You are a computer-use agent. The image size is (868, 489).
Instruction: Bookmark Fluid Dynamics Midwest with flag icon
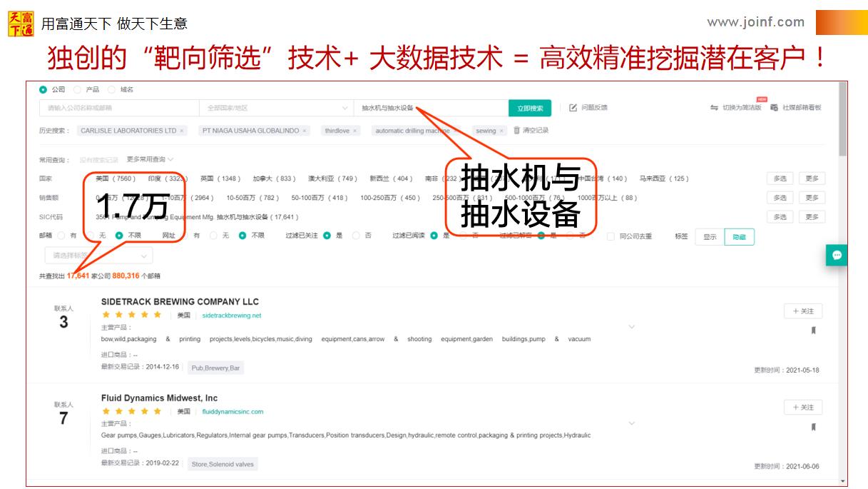813,427
